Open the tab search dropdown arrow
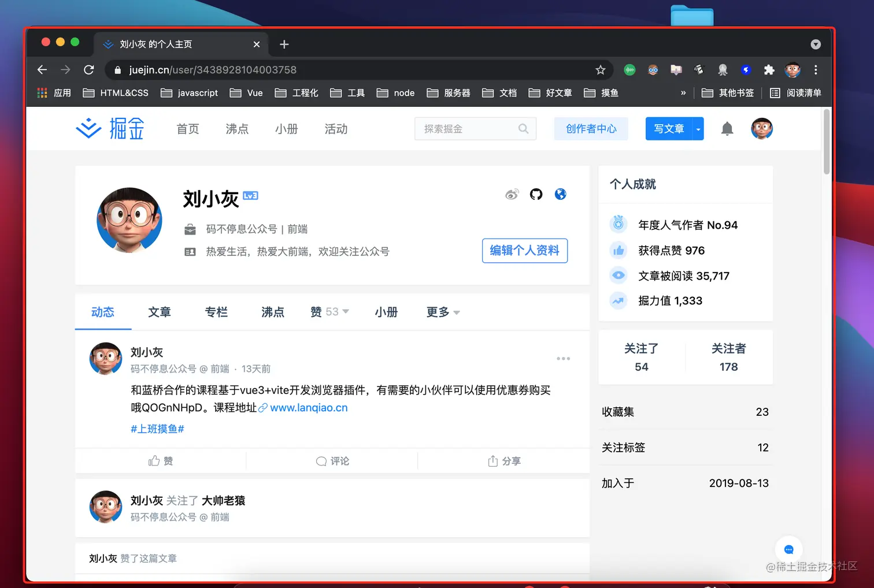 click(816, 44)
